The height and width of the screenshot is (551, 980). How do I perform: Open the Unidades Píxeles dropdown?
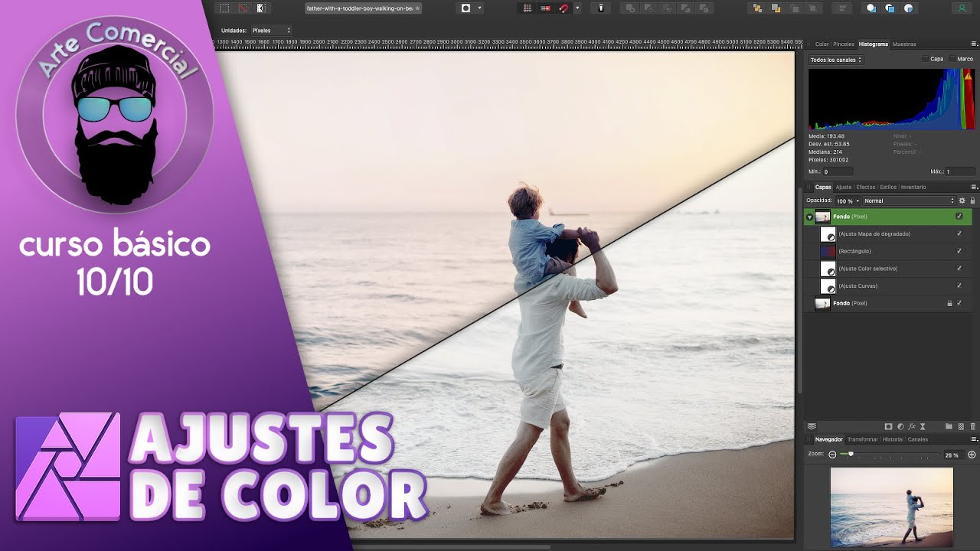(x=272, y=30)
